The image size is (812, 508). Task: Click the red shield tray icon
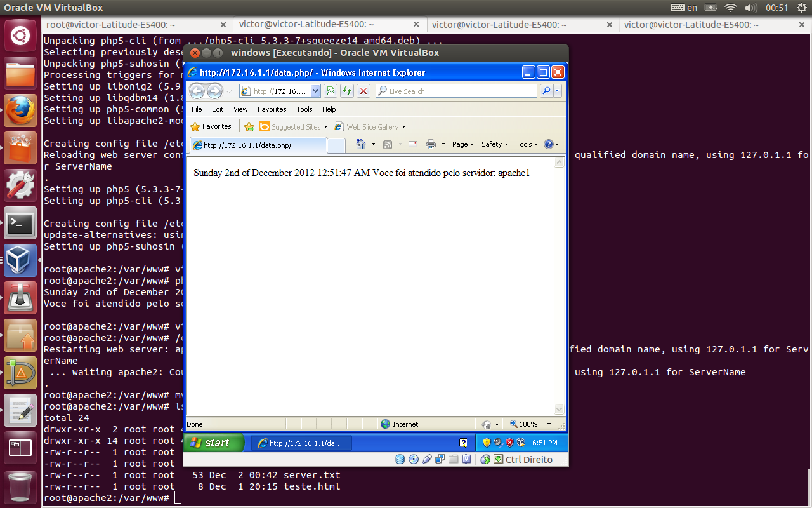click(509, 443)
